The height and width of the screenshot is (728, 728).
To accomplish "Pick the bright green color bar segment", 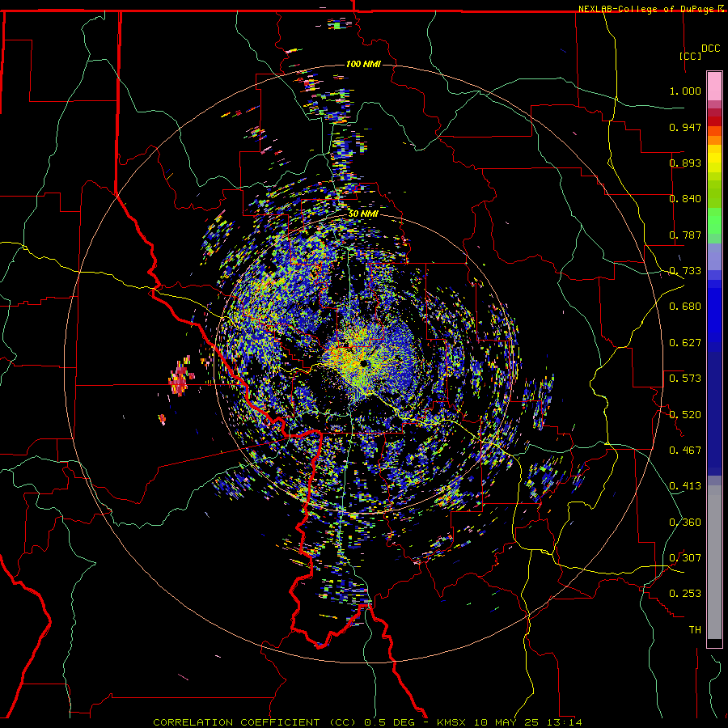I will 714,221.
